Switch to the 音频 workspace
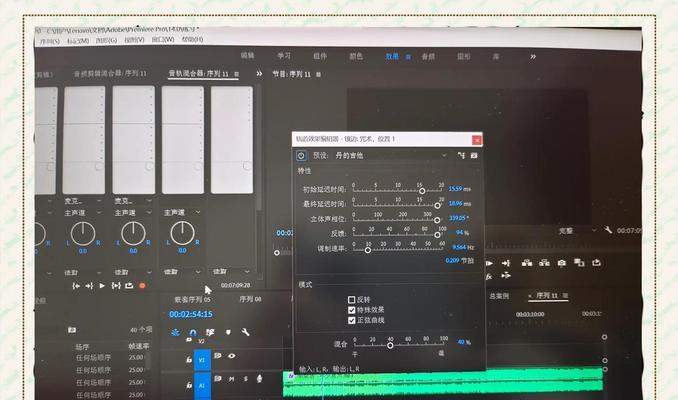 428,57
